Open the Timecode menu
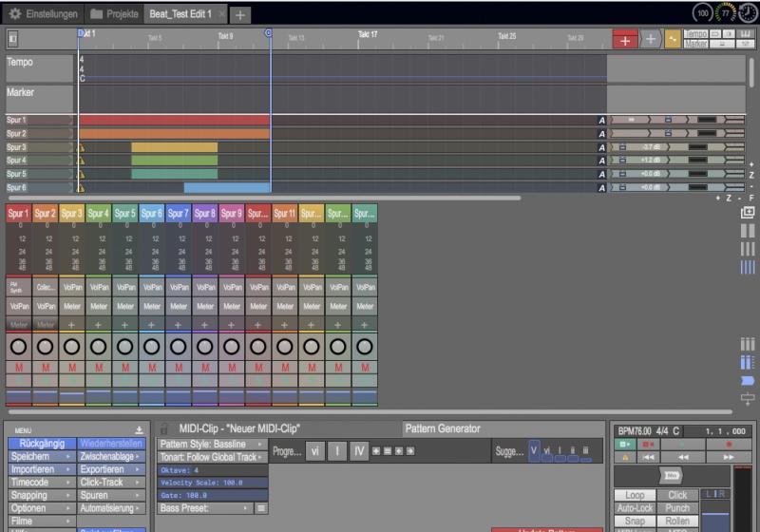The image size is (760, 532). click(x=42, y=482)
